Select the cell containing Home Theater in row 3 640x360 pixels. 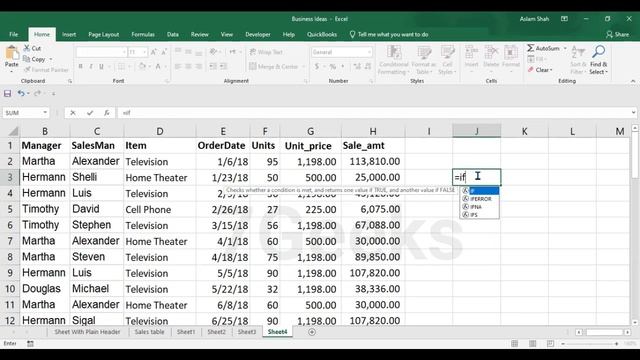(x=160, y=178)
